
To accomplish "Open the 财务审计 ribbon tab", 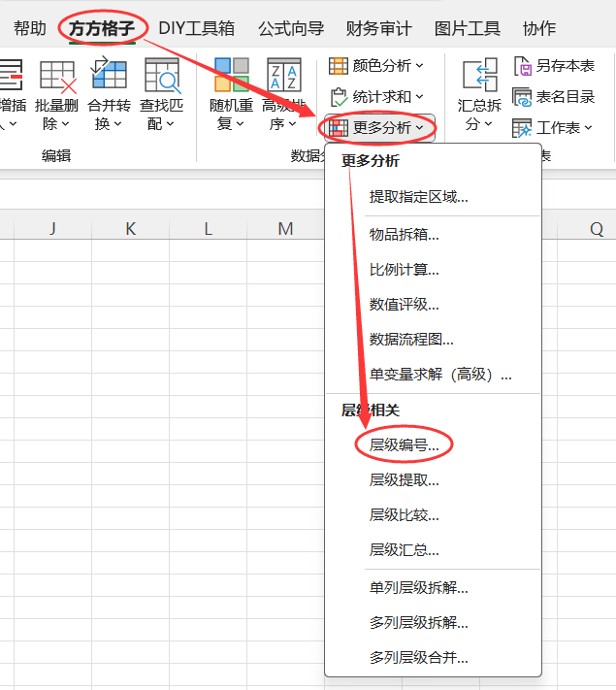I will coord(378,28).
